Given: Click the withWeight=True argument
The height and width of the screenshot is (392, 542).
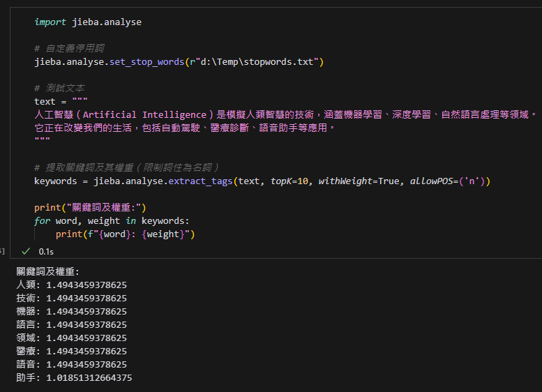Looking at the screenshot, I should 359,181.
